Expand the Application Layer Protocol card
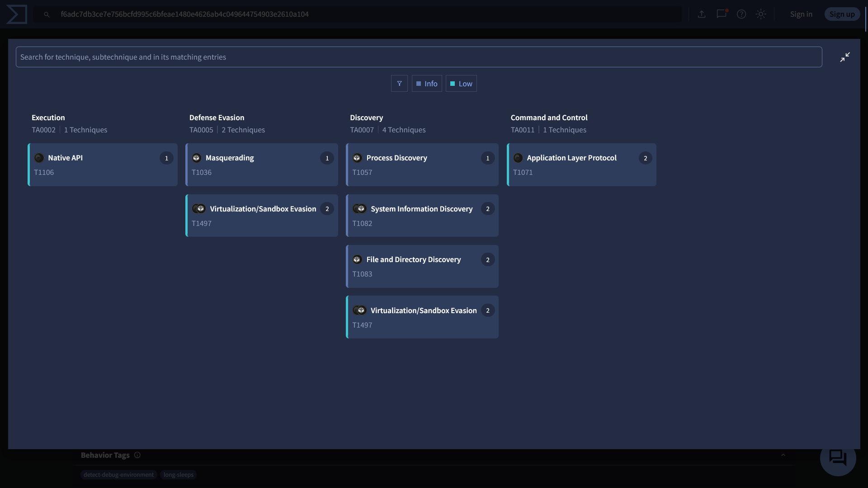This screenshot has width=868, height=488. pos(581,165)
